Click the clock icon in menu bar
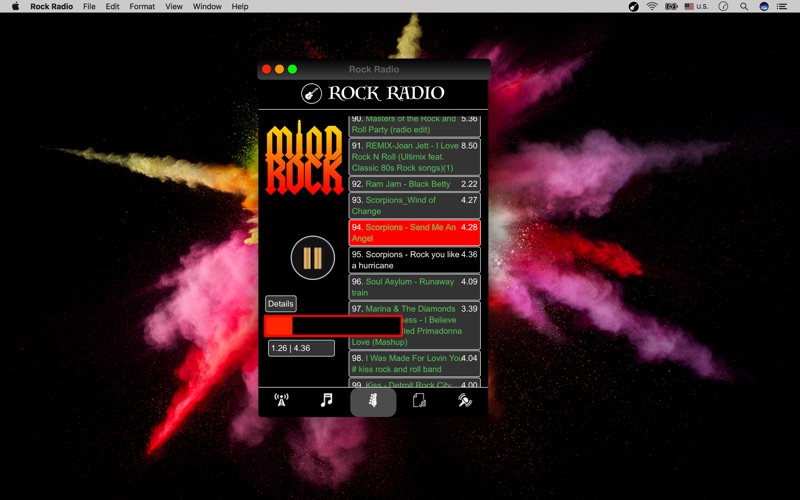This screenshot has width=800, height=500. coord(723,7)
